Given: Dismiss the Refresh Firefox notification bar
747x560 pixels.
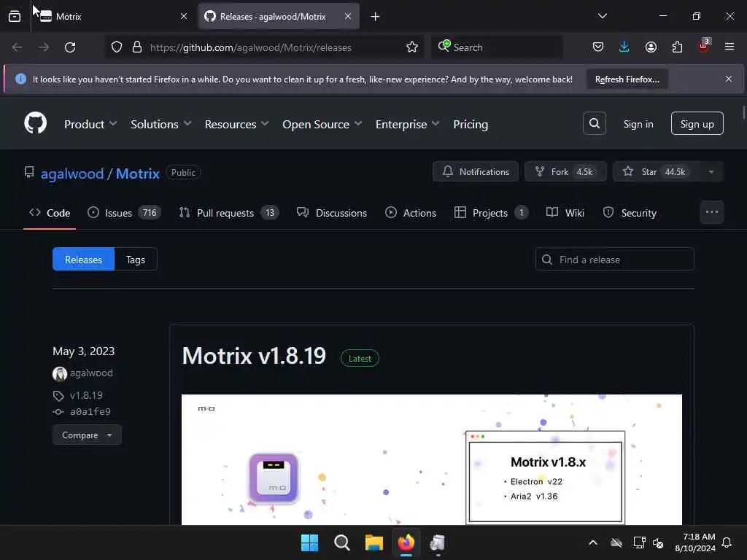Looking at the screenshot, I should [729, 79].
